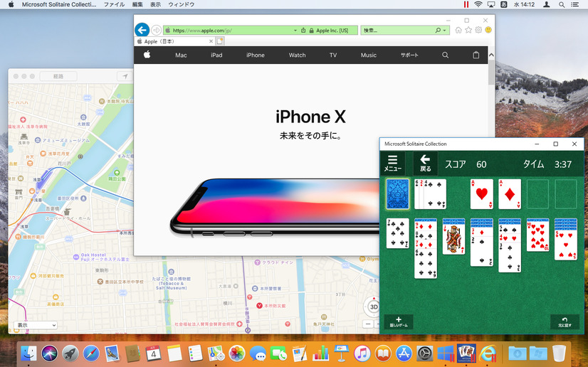Open the Trash in the Dock
The image size is (588, 367).
click(559, 353)
